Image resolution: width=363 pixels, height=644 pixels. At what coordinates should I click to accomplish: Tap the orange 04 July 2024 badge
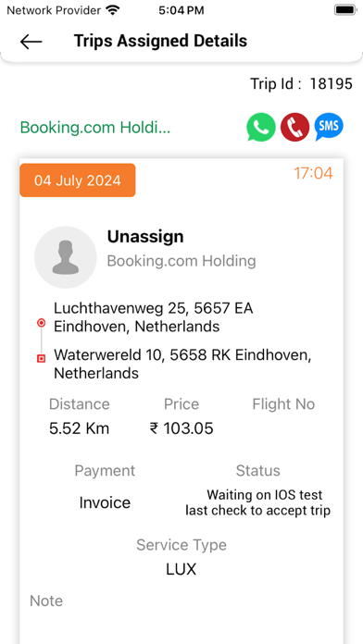(x=78, y=180)
